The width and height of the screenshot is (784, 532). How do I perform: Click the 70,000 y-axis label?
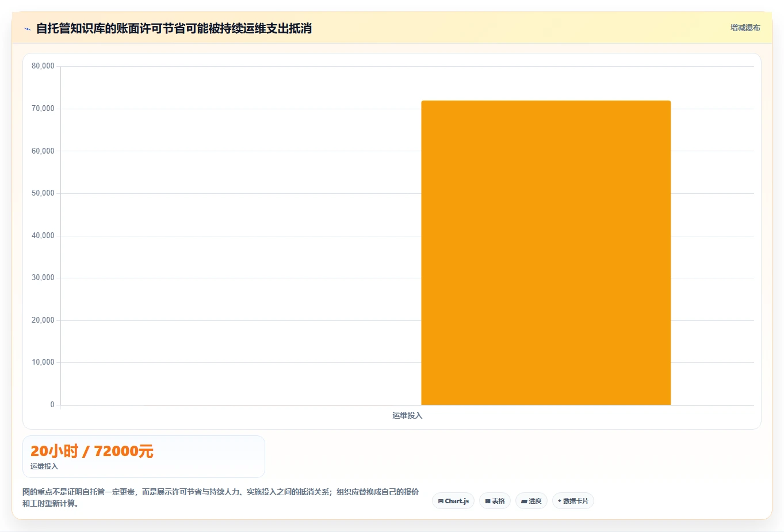point(43,109)
